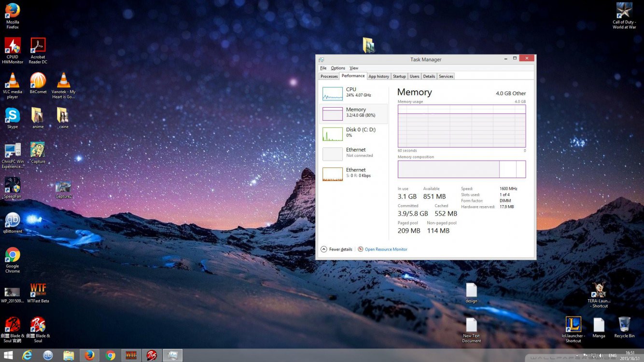644x362 pixels.
Task: Select the New Text Document file icon
Action: pos(472,330)
